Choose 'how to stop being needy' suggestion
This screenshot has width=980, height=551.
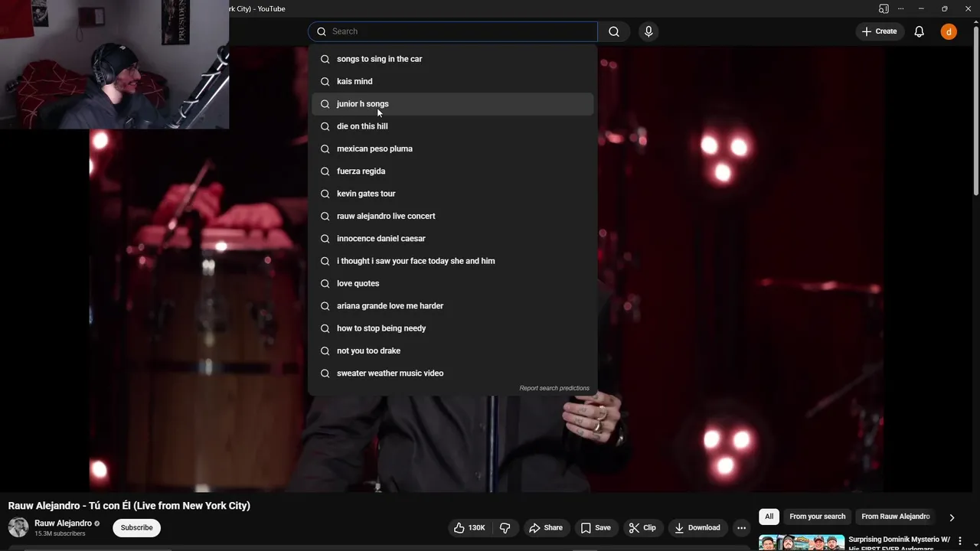(x=452, y=328)
